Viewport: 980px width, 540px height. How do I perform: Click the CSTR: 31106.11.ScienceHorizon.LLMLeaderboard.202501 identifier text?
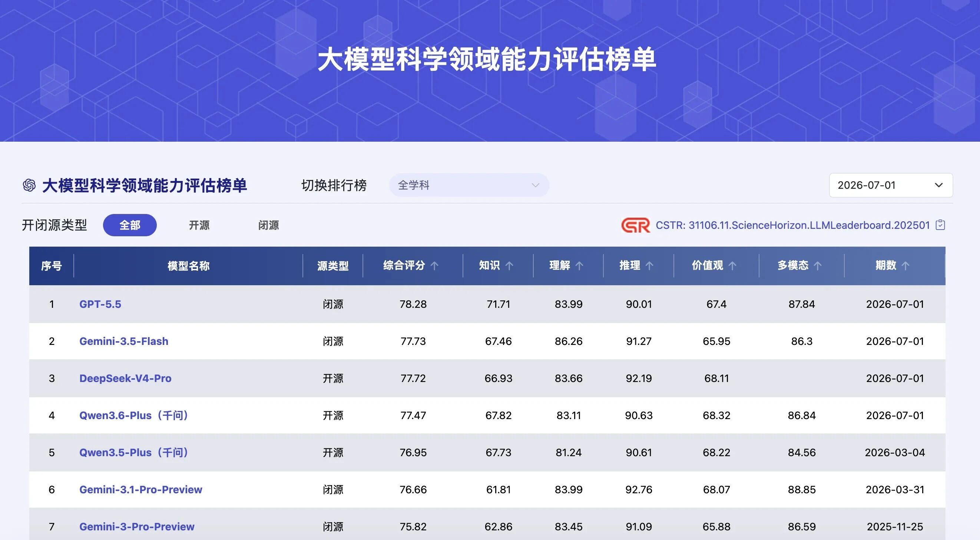[x=793, y=225]
